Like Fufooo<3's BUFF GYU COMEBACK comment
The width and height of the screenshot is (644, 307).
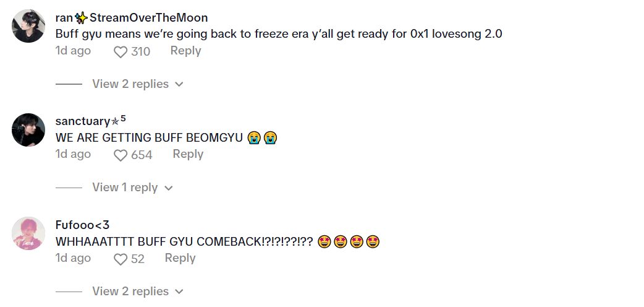(x=121, y=259)
